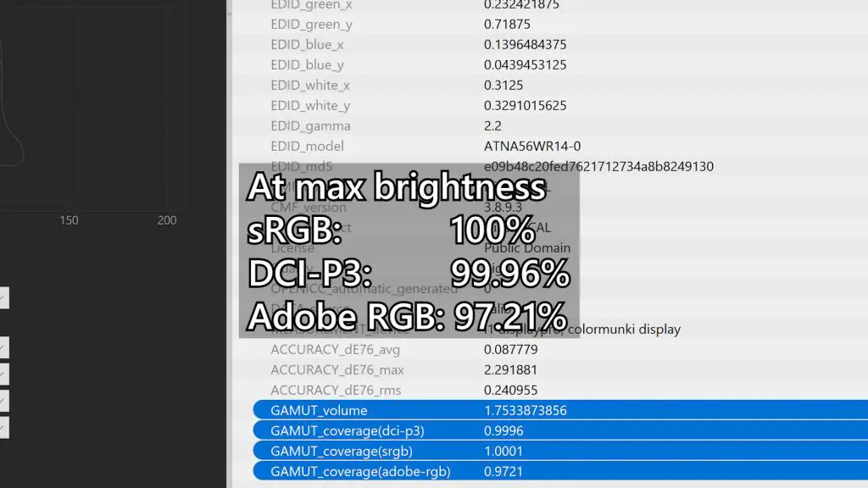Select the EDID_gamma row label
This screenshot has height=488, width=868.
tap(310, 126)
